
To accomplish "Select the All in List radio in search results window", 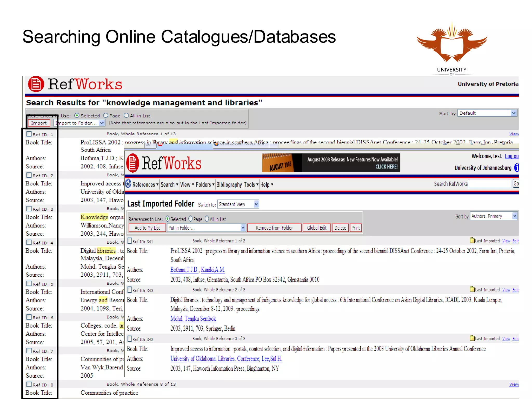I will 126,115.
